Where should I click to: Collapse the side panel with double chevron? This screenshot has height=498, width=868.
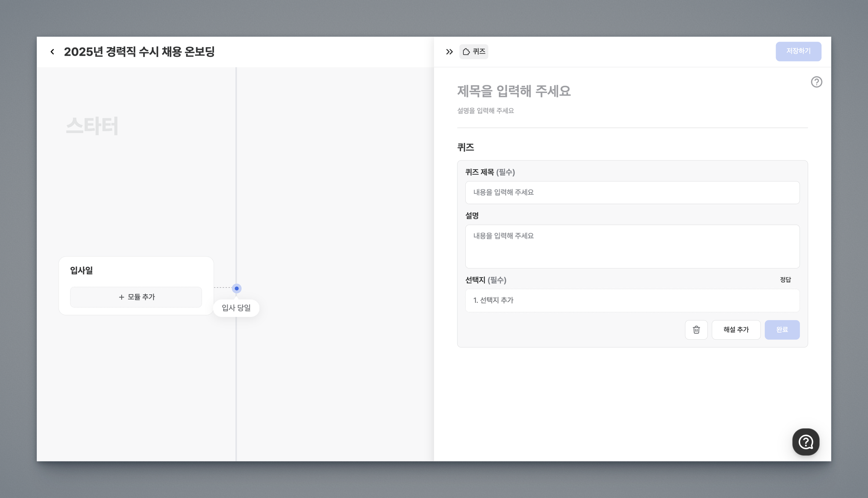[449, 52]
